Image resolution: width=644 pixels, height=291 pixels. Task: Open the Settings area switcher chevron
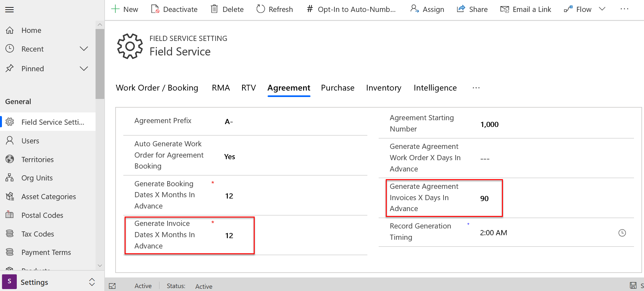[x=92, y=282]
